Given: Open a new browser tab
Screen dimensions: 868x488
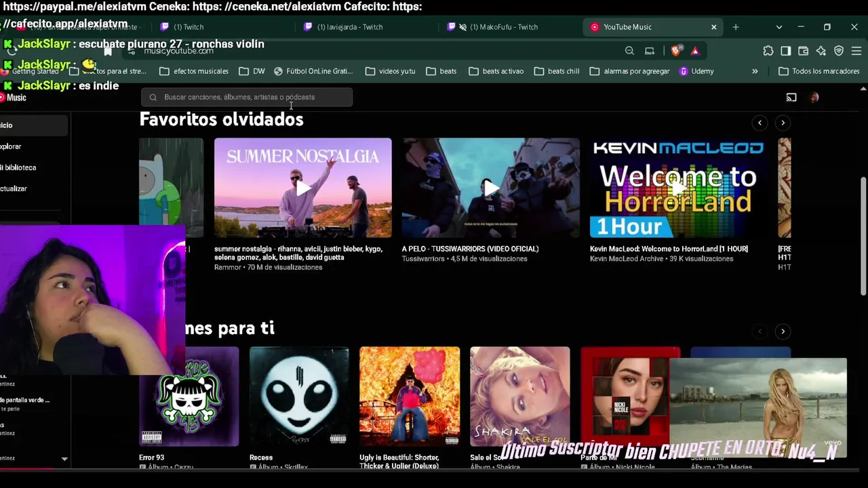Looking at the screenshot, I should [x=736, y=27].
